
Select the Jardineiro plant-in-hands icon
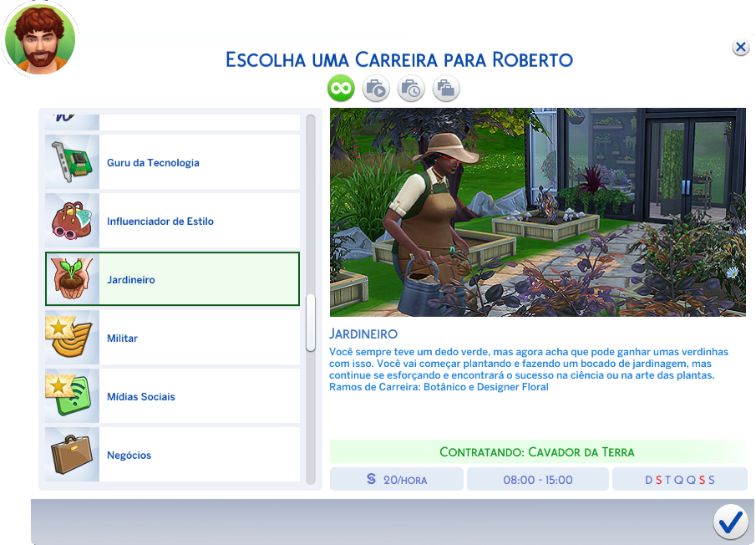(71, 279)
